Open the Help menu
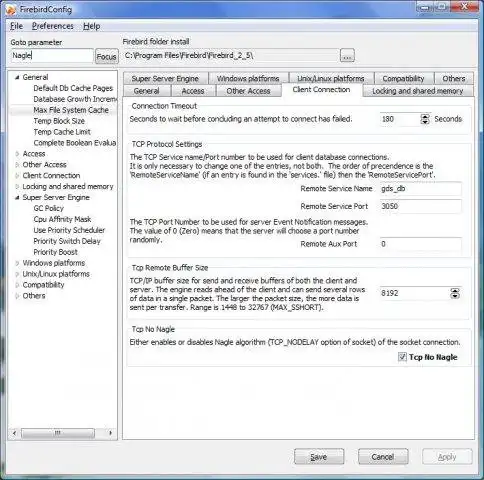 [92, 26]
